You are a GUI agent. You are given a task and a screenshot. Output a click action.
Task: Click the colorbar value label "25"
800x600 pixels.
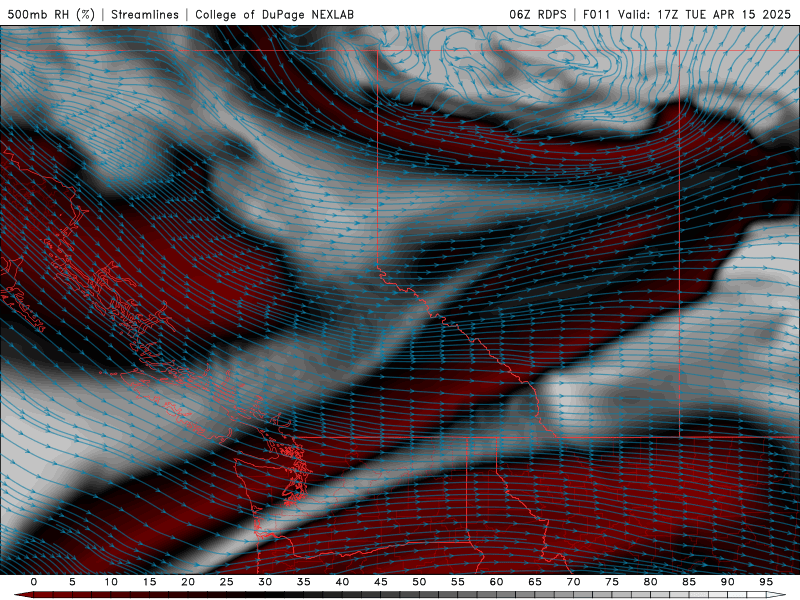click(227, 582)
